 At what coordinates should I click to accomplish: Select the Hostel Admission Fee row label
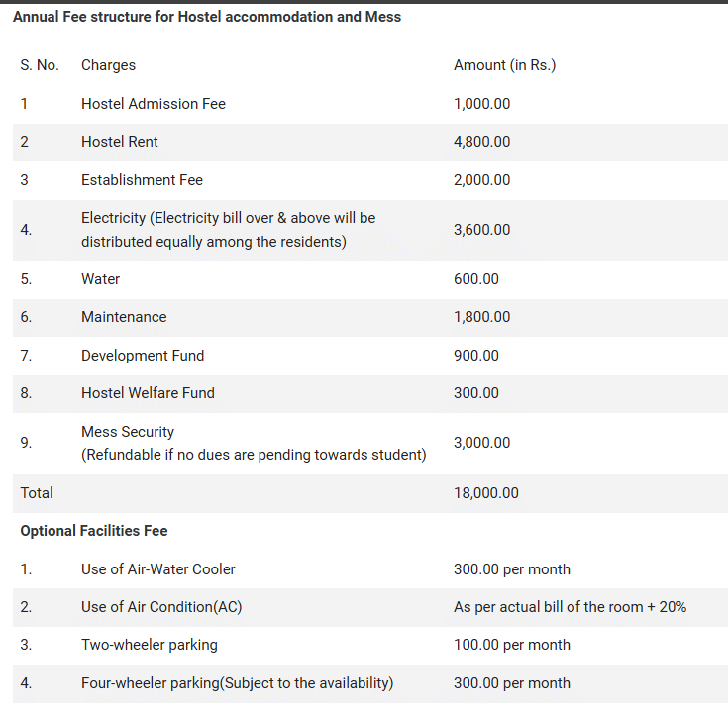coord(154,104)
